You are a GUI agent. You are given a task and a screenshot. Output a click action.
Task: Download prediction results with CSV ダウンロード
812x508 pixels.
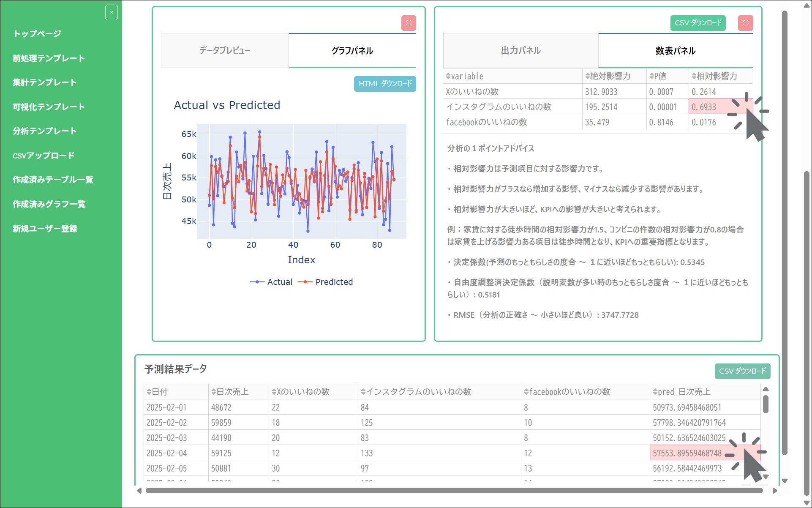point(742,371)
